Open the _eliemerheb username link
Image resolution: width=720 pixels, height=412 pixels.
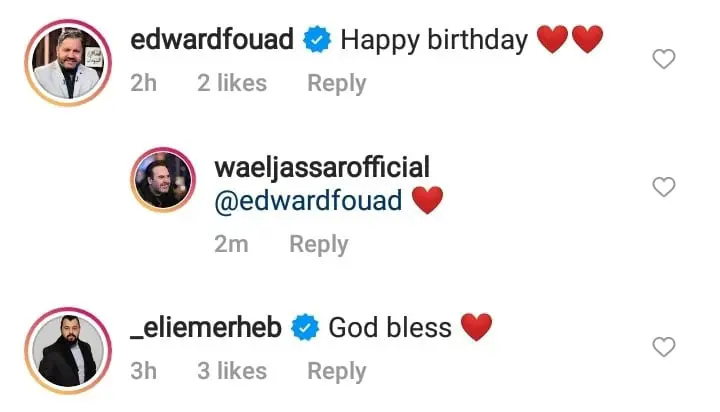tap(206, 327)
